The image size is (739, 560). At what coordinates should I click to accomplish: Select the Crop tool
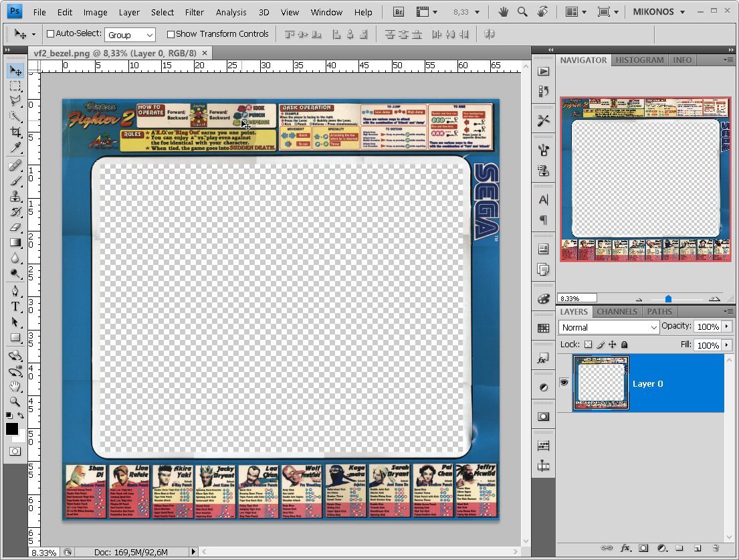(x=15, y=132)
